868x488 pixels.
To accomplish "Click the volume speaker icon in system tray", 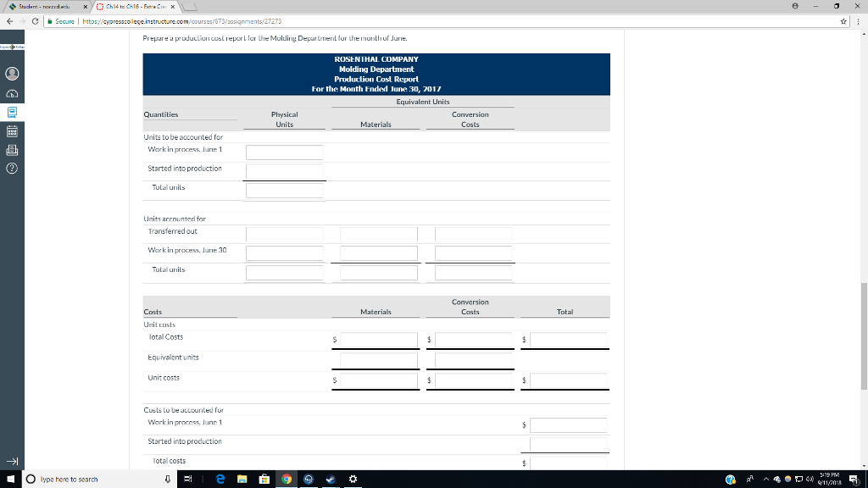I will (x=808, y=480).
